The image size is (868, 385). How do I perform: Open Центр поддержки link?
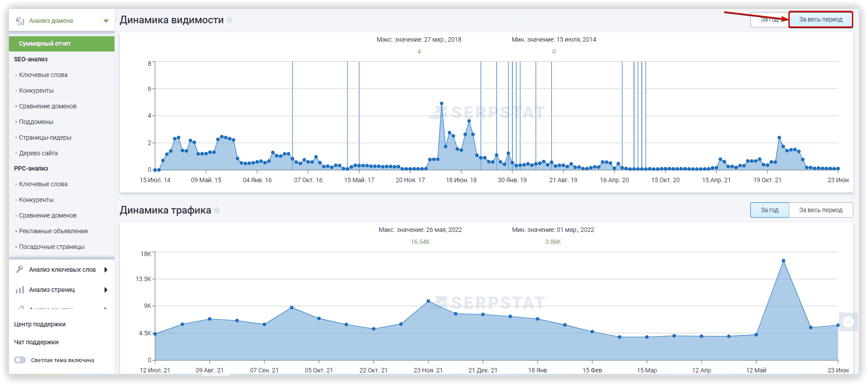point(40,324)
